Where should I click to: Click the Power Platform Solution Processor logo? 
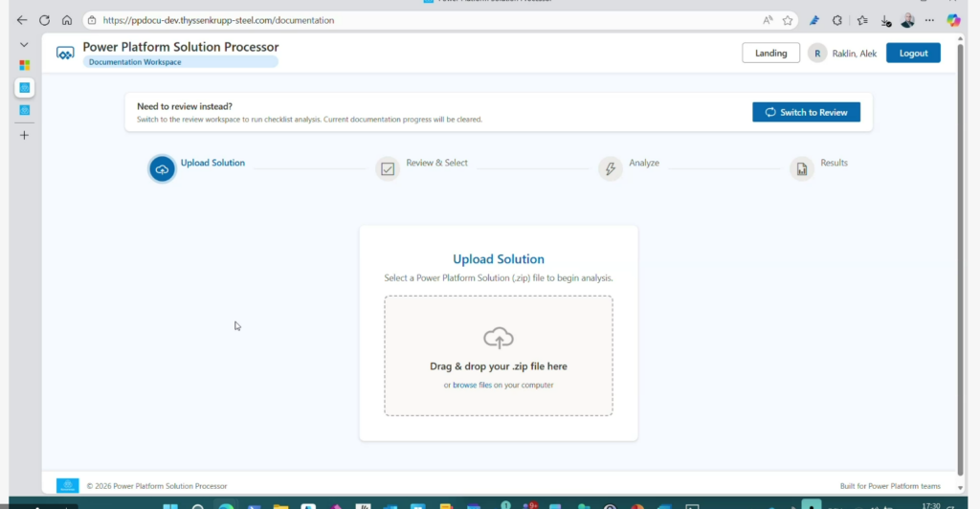(x=65, y=54)
